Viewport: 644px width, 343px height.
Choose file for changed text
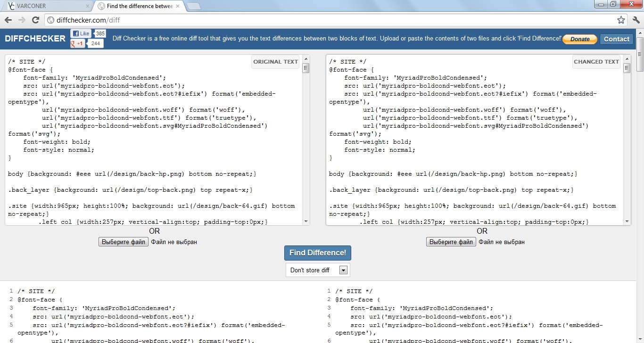[451, 242]
